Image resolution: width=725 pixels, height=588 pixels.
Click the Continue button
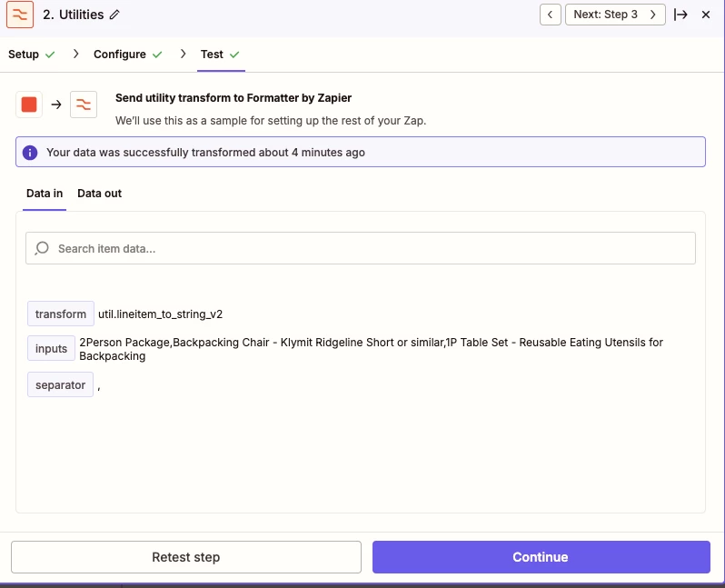pos(541,557)
